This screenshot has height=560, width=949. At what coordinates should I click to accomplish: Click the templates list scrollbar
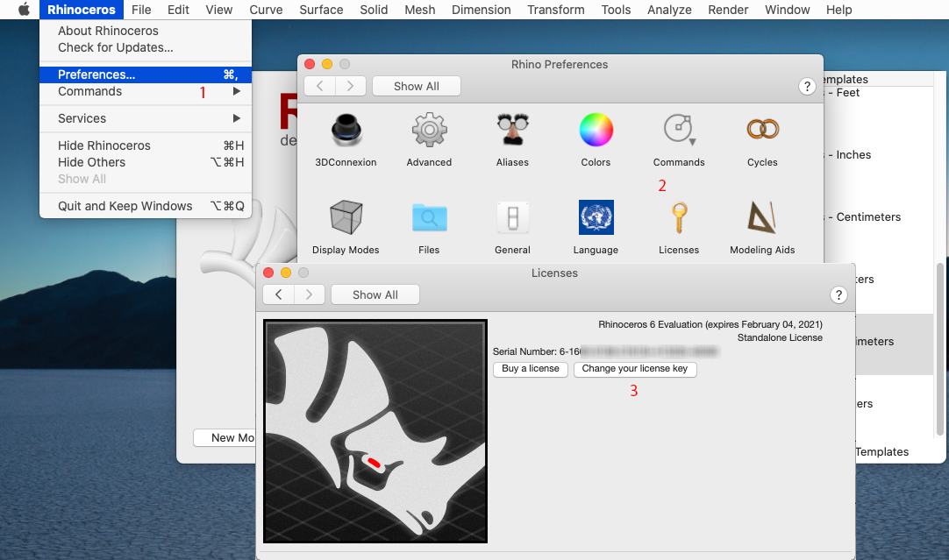[940, 349]
